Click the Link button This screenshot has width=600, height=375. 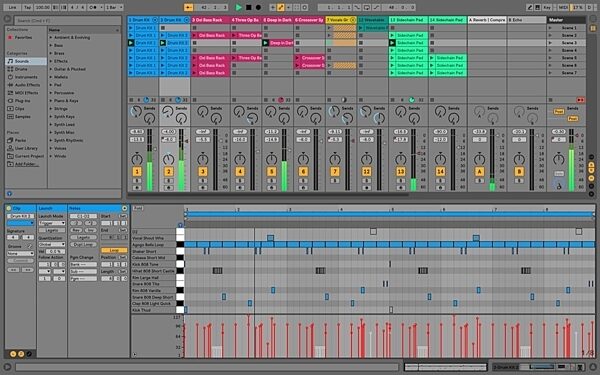coord(12,7)
